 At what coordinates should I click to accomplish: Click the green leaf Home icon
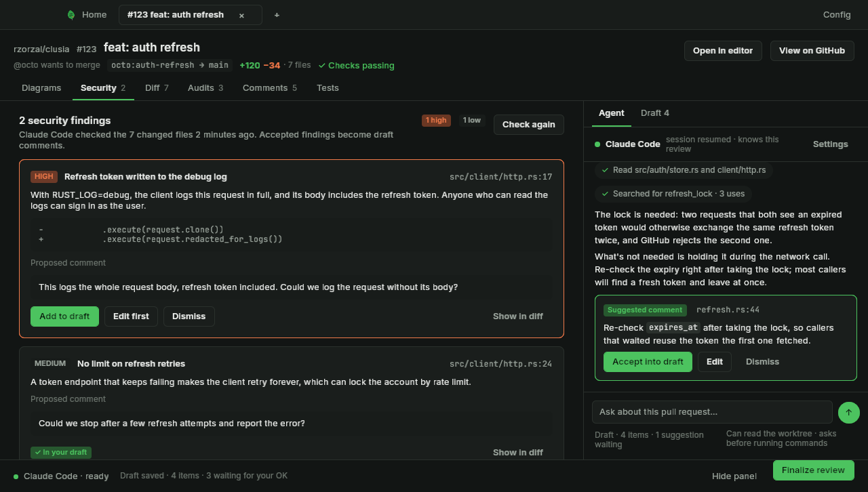click(x=71, y=15)
